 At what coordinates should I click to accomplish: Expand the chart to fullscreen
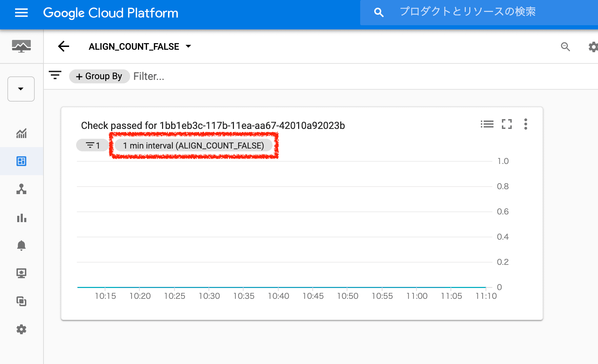tap(507, 124)
